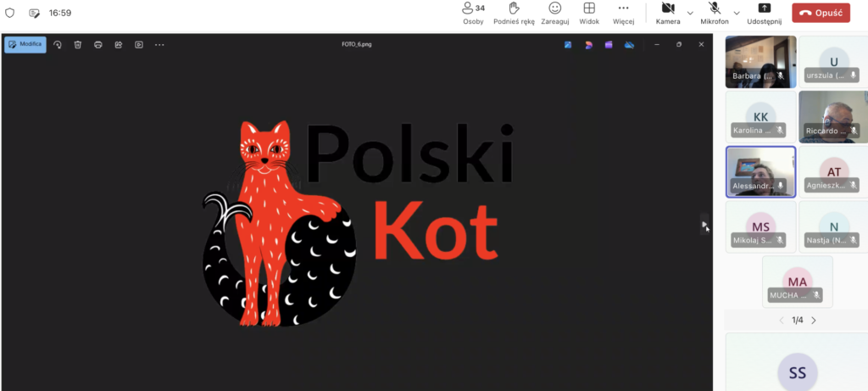Expand camera options dropdown arrow
Screen dimensions: 868x391
(690, 13)
